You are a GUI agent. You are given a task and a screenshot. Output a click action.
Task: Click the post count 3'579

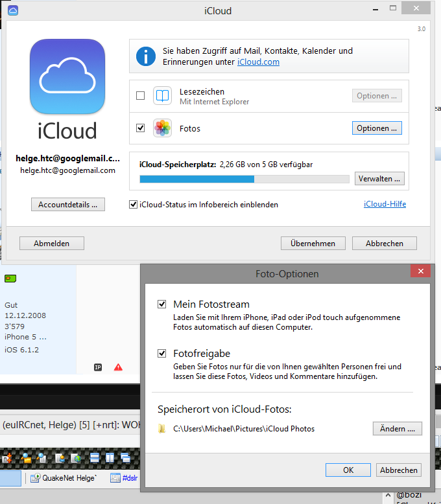coord(14,326)
